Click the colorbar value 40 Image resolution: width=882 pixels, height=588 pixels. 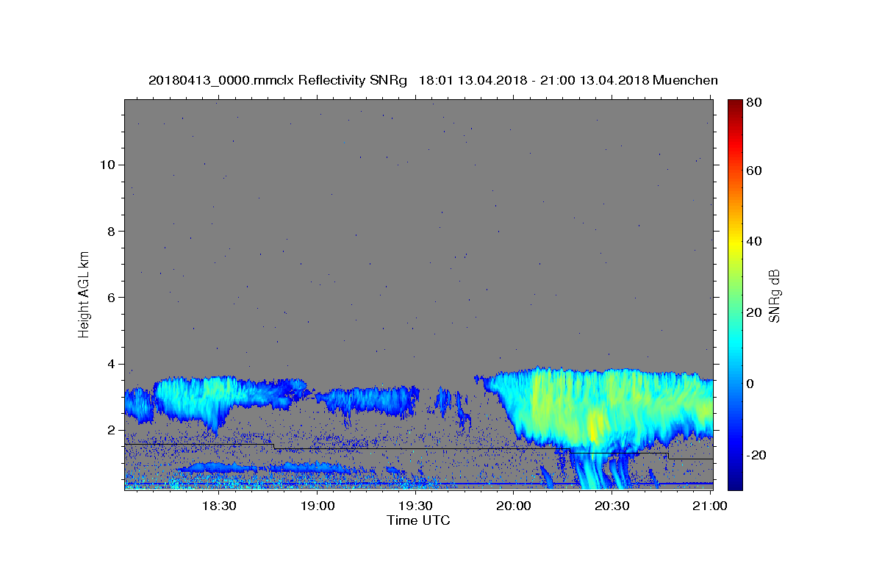point(753,241)
